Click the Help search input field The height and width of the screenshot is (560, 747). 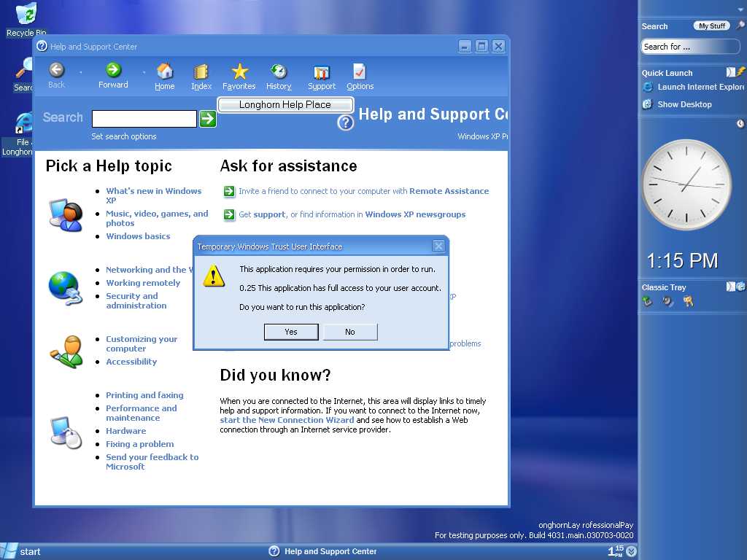[144, 119]
